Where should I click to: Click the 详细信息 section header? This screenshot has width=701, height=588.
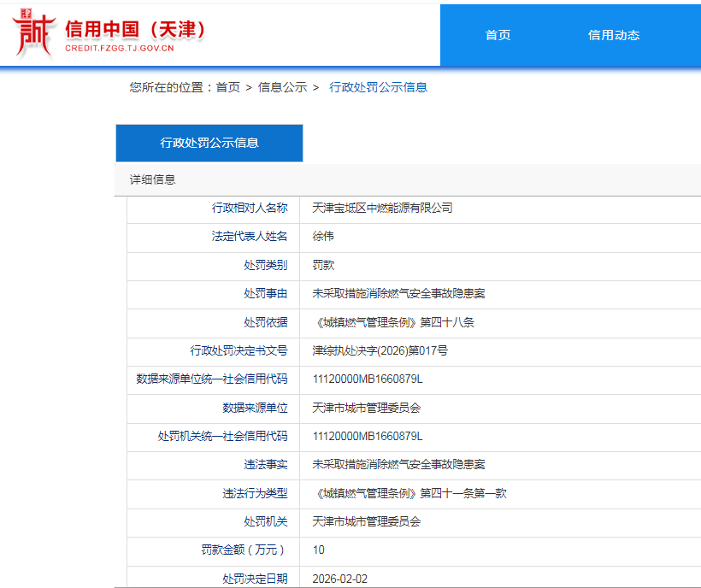click(153, 179)
